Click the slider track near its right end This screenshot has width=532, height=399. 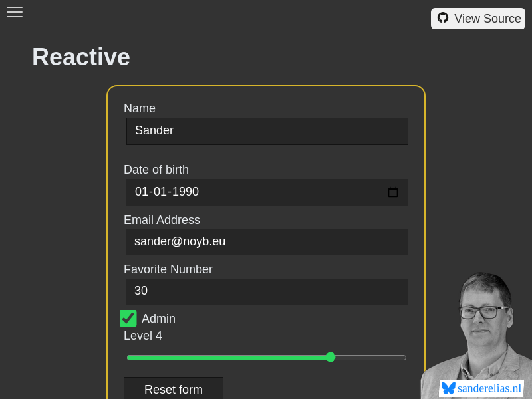[392, 357]
